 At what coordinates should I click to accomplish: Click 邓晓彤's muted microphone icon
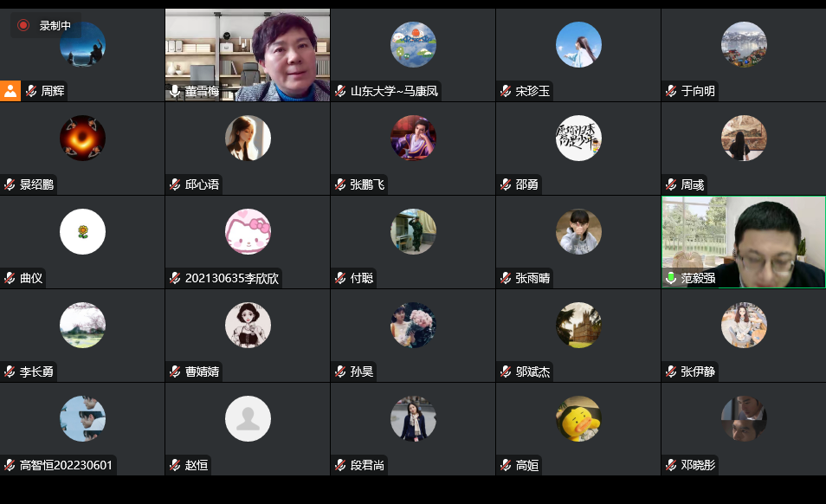click(x=671, y=465)
